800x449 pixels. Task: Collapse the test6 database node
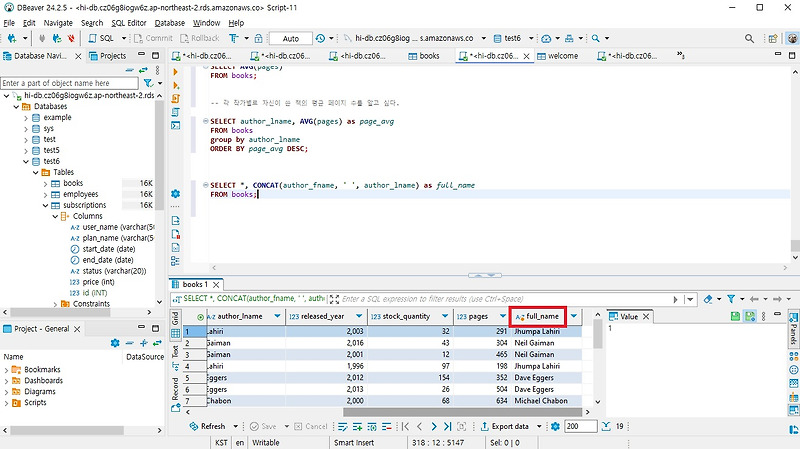tap(26, 162)
